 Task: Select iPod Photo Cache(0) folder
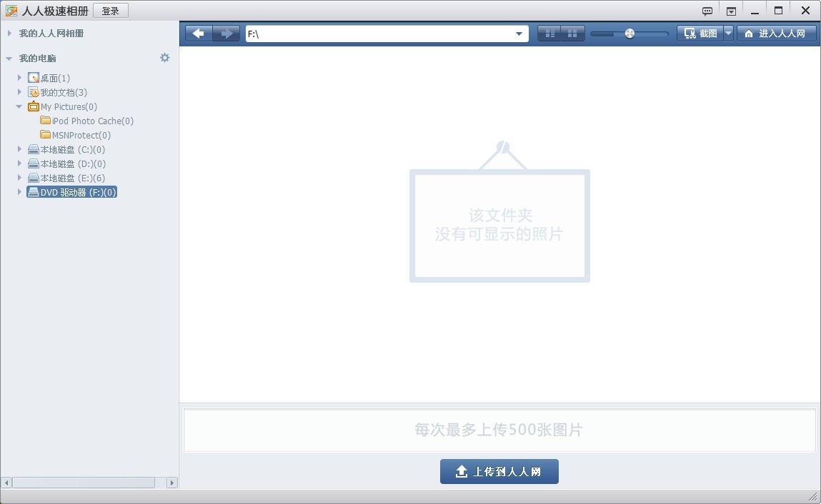click(93, 121)
